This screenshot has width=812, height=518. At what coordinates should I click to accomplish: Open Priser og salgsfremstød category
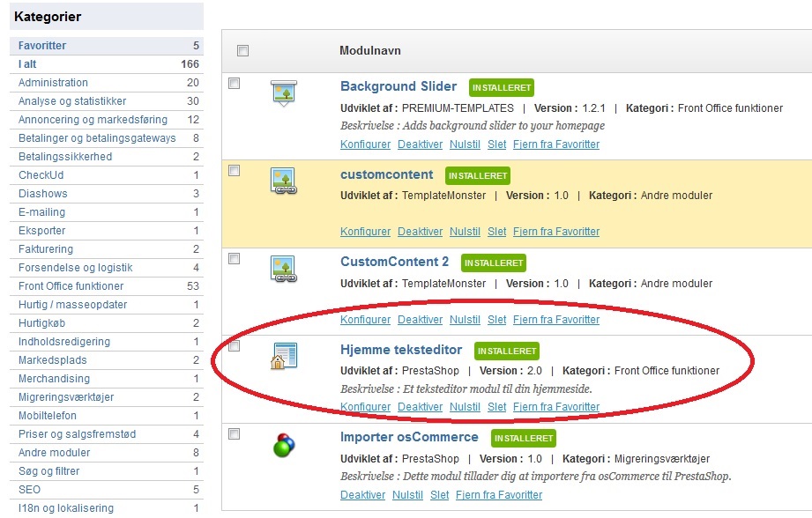click(107, 434)
